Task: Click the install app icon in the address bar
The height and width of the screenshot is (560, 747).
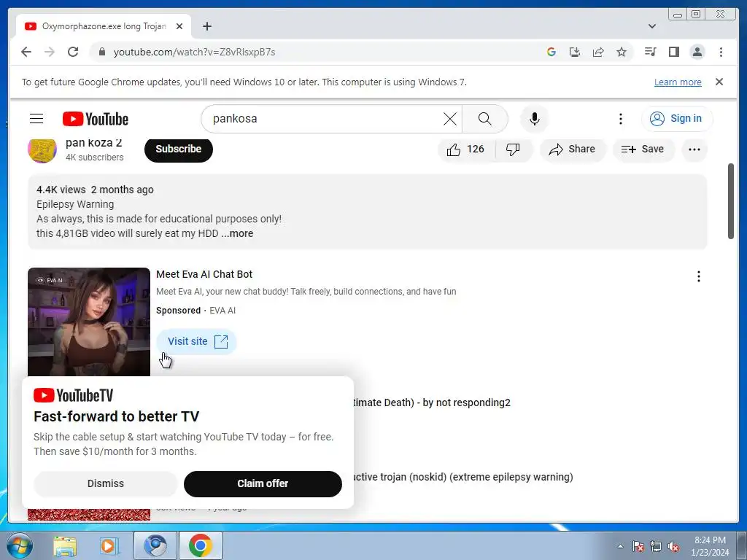Action: pos(575,52)
